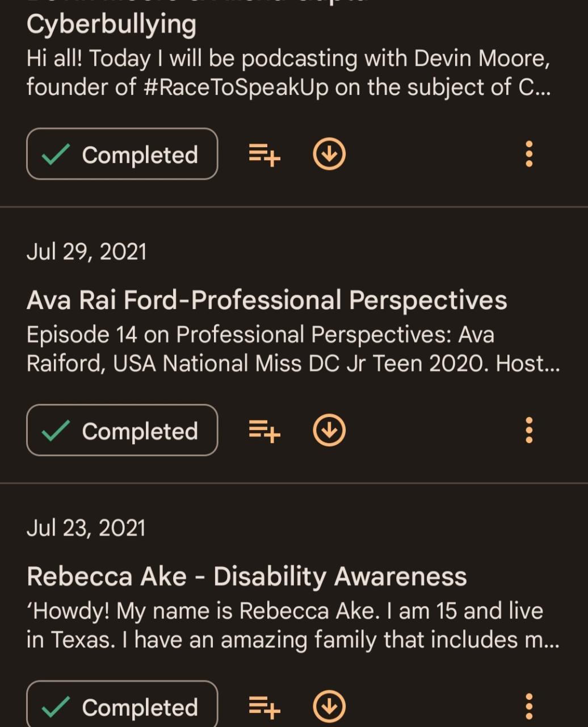The width and height of the screenshot is (588, 727).
Task: Open the Cyberbullying episode title
Action: coord(111,24)
